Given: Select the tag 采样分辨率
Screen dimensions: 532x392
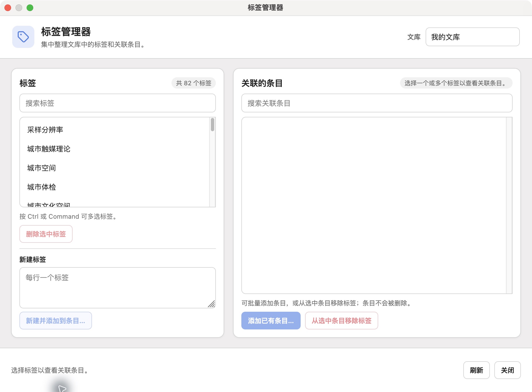Looking at the screenshot, I should click(x=115, y=130).
